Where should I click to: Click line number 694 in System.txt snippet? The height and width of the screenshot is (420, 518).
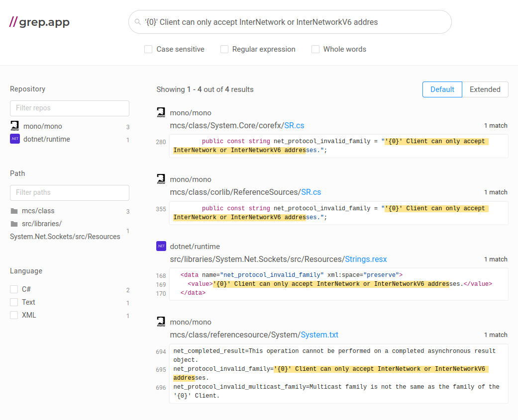tap(161, 352)
